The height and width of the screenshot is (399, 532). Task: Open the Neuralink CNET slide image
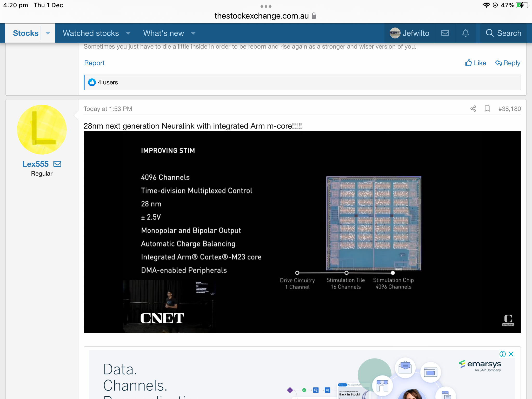click(x=302, y=232)
